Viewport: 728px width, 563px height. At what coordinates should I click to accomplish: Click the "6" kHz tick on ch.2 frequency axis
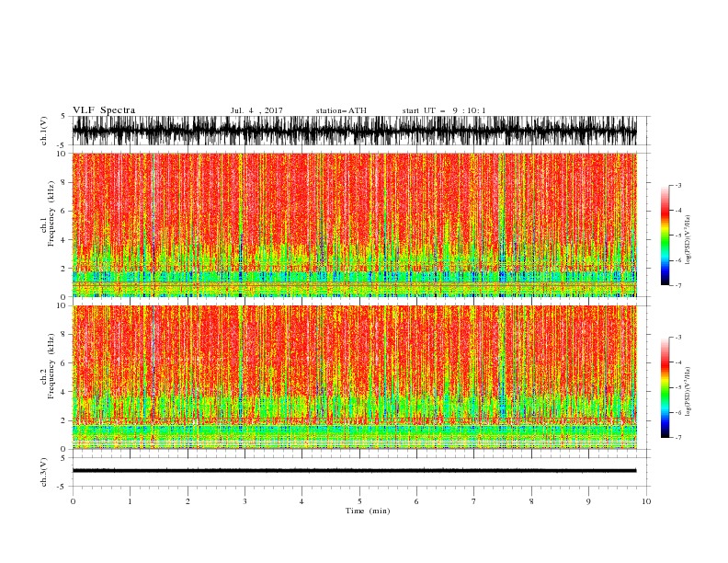pos(64,362)
